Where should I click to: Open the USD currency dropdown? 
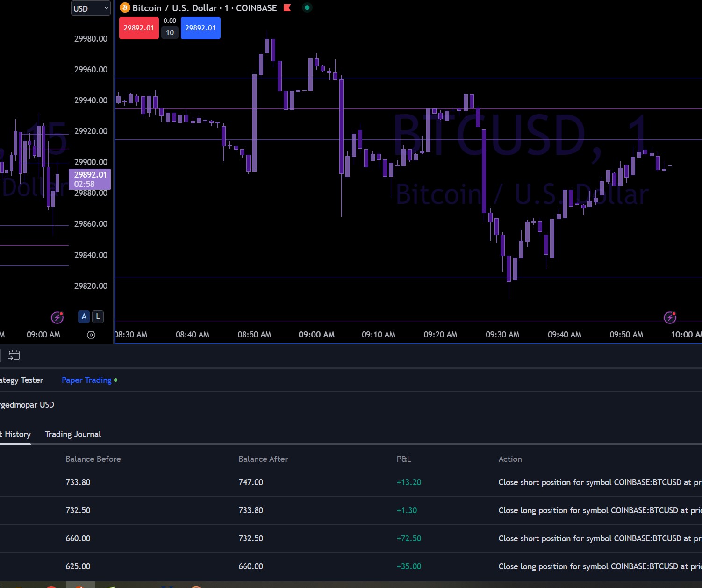tap(91, 8)
